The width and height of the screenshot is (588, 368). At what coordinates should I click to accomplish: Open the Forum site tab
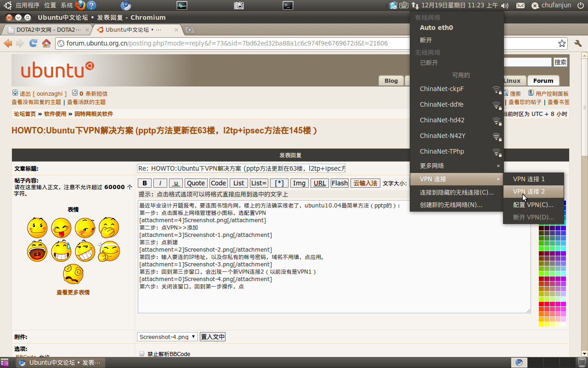543,80
